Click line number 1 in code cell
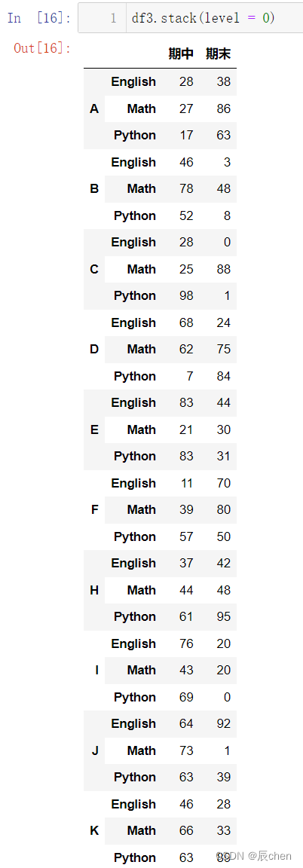Image resolution: width=303 pixels, height=868 pixels. [x=114, y=18]
